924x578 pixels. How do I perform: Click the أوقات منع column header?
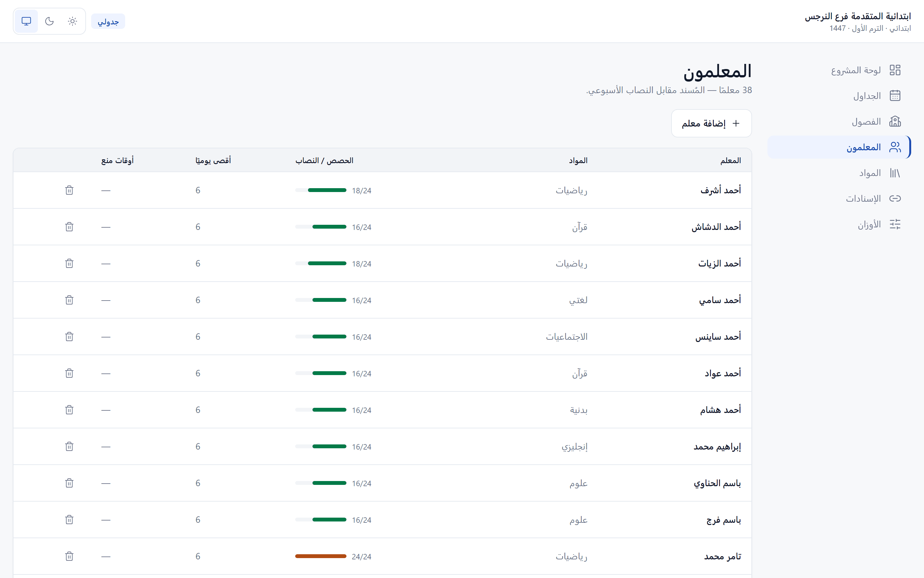click(x=117, y=161)
